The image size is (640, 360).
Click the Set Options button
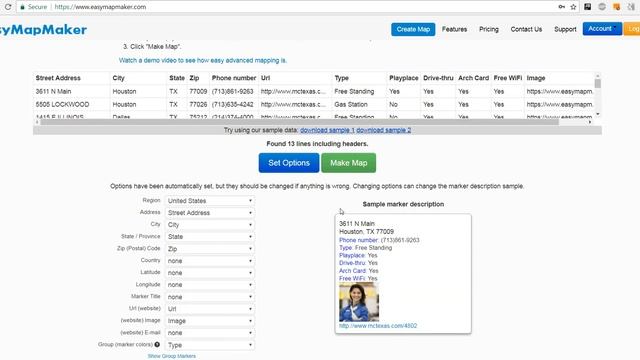289,163
